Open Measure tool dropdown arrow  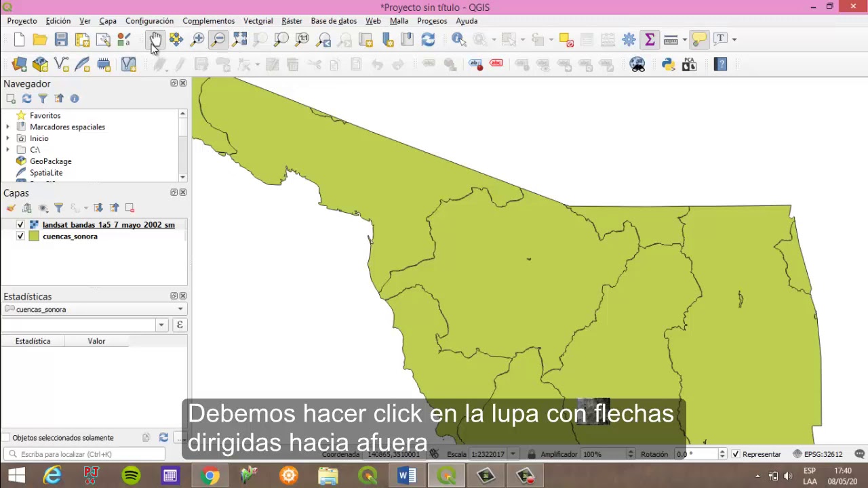point(684,39)
